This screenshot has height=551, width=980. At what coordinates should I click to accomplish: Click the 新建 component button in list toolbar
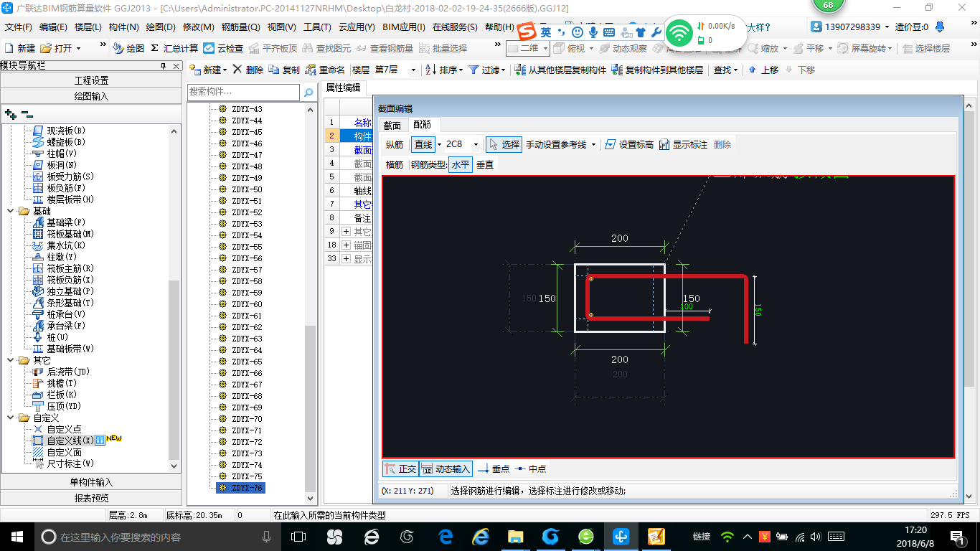(x=208, y=70)
